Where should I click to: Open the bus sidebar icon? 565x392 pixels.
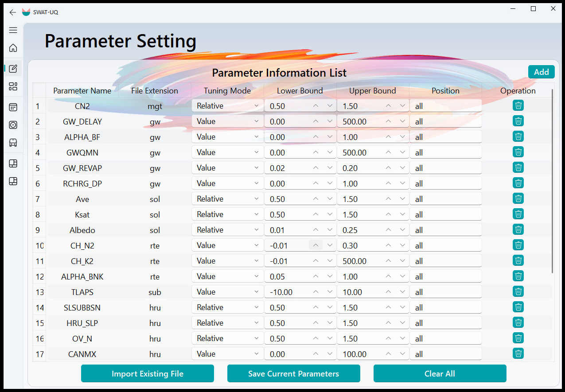point(13,143)
